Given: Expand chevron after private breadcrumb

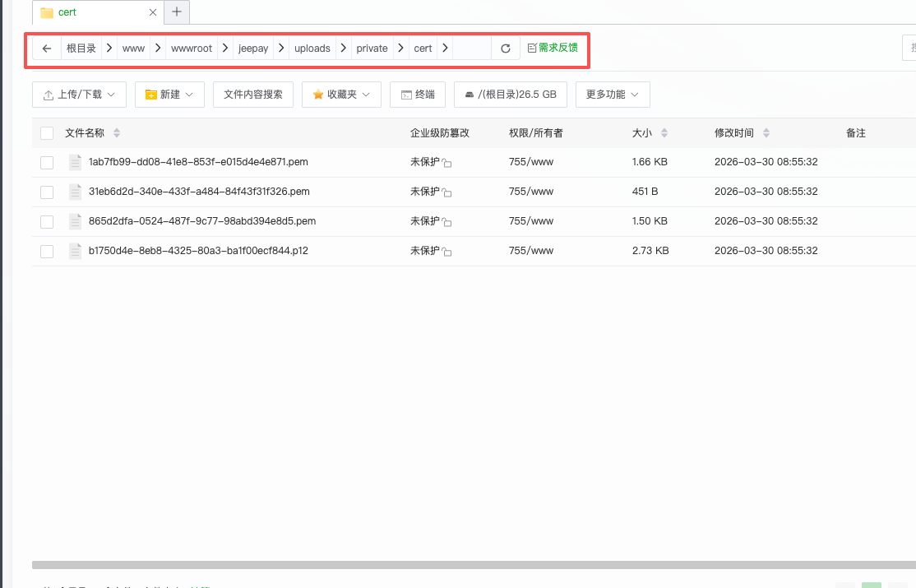Looking at the screenshot, I should (x=400, y=48).
